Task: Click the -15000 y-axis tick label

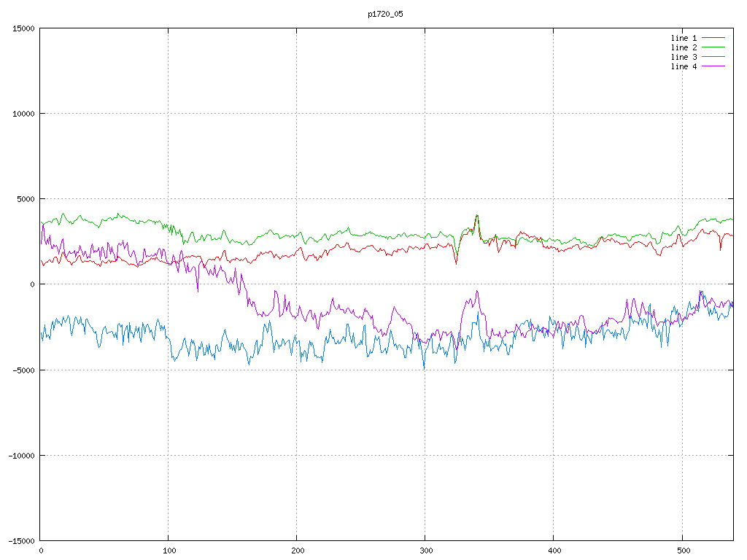Action: click(21, 540)
